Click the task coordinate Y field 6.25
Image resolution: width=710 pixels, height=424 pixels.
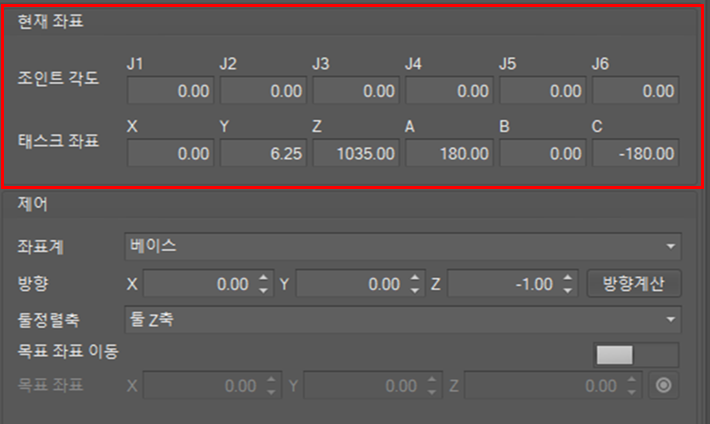coord(263,154)
